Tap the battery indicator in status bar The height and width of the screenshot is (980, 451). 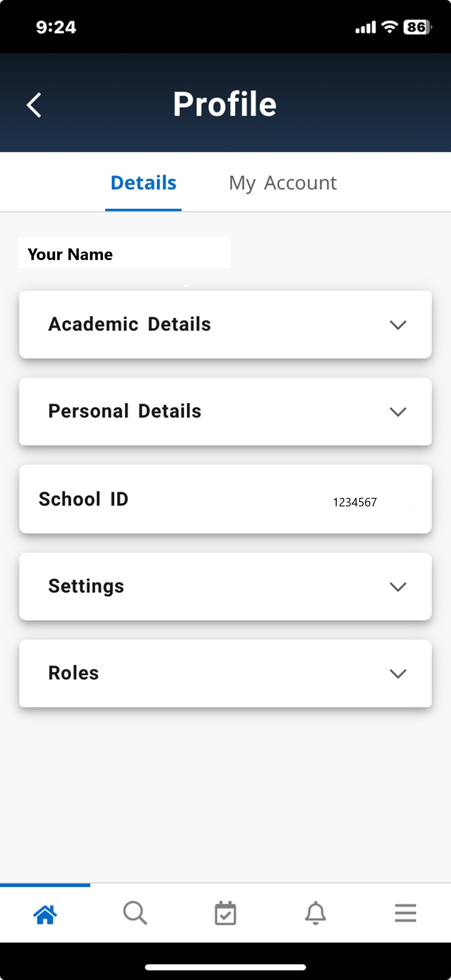pos(418,27)
